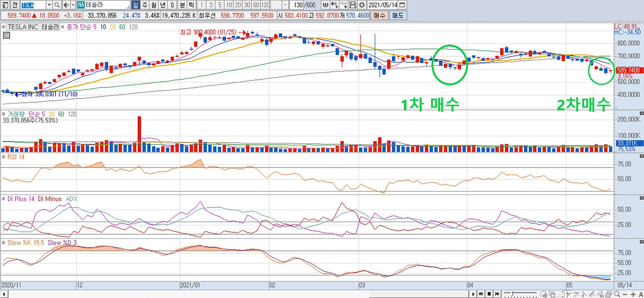644x298 pixels.
Task: Click the TSLA ticker input field
Action: click(33, 5)
